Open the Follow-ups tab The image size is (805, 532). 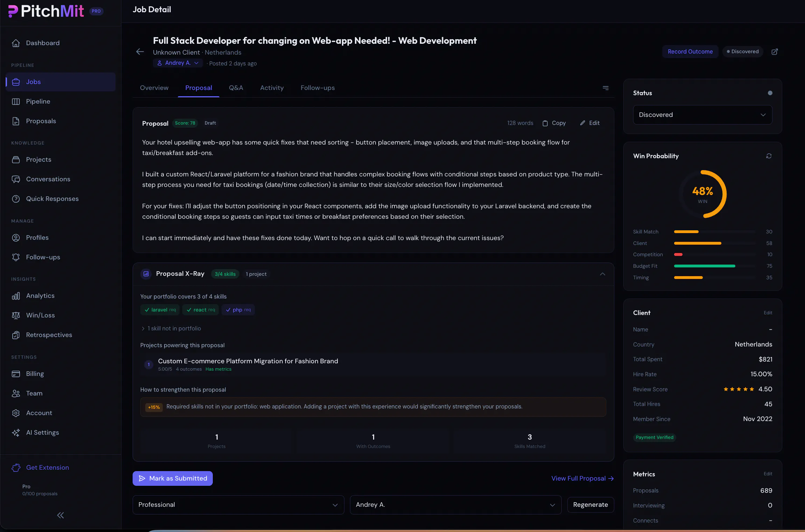pos(317,88)
